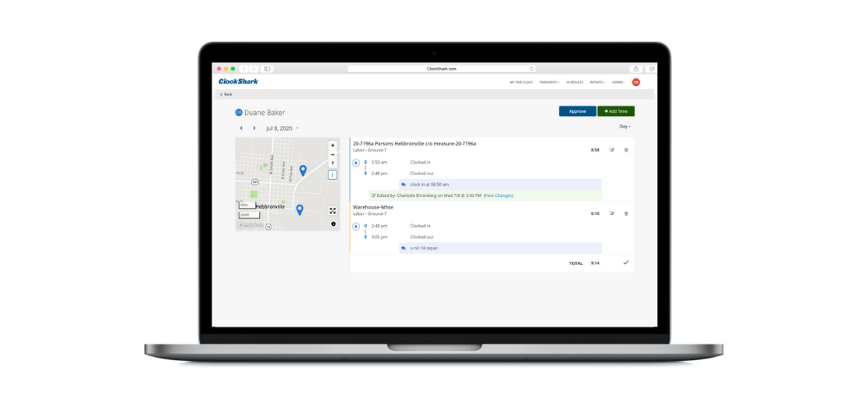Click the approval checkmark beside Total
The image size is (868, 414).
(x=626, y=263)
